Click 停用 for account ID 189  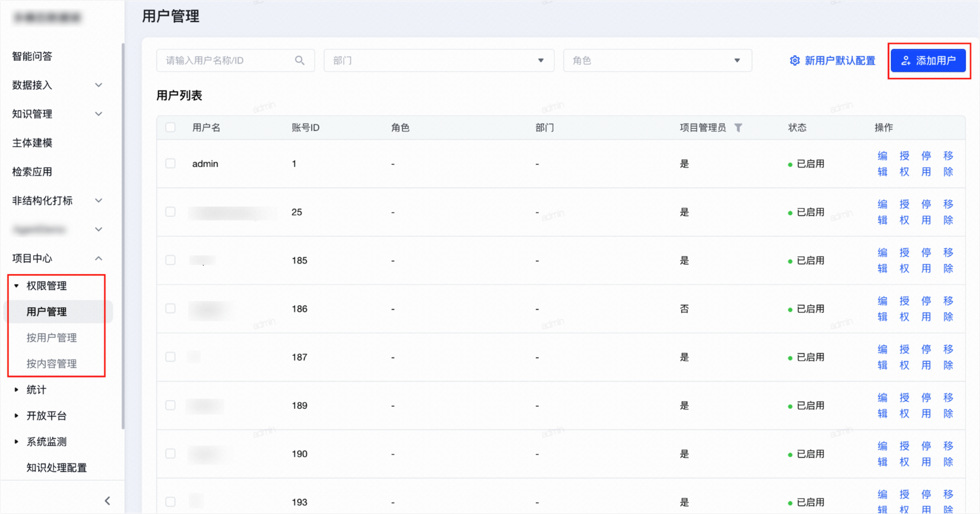pyautogui.click(x=926, y=405)
